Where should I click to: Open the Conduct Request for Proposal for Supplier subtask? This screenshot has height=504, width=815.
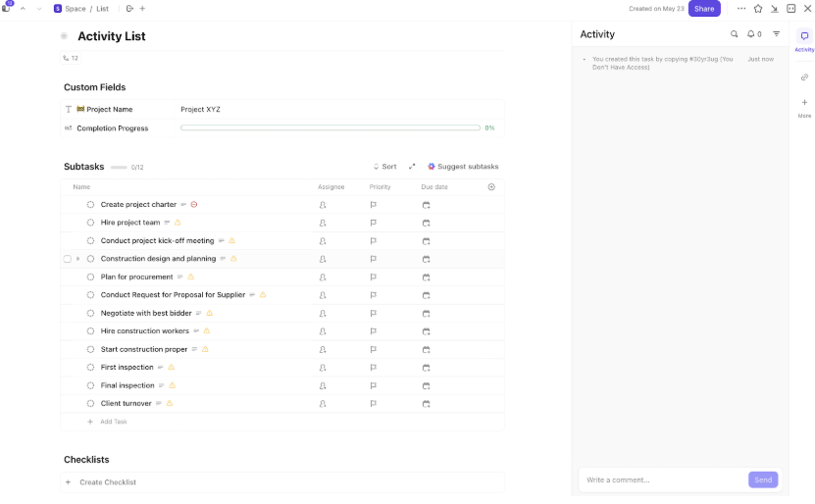pyautogui.click(x=173, y=295)
